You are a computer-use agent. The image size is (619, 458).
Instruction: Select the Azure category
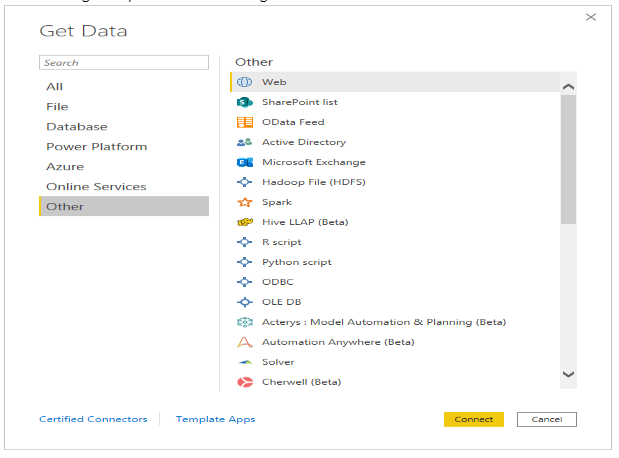pyautogui.click(x=65, y=167)
